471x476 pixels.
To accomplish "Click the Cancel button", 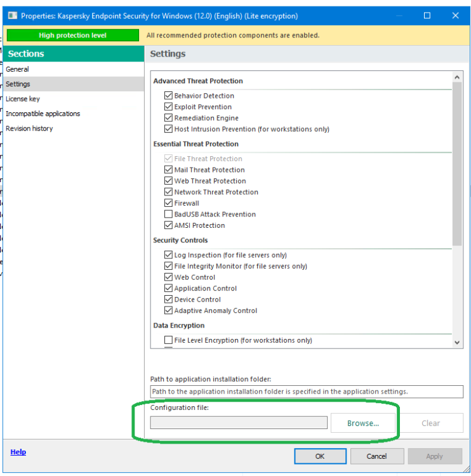I will click(x=376, y=456).
